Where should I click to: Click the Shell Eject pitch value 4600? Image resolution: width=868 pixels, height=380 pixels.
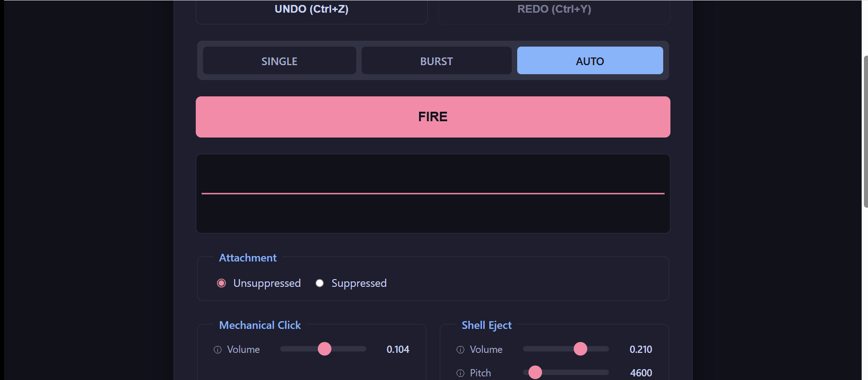(x=641, y=373)
